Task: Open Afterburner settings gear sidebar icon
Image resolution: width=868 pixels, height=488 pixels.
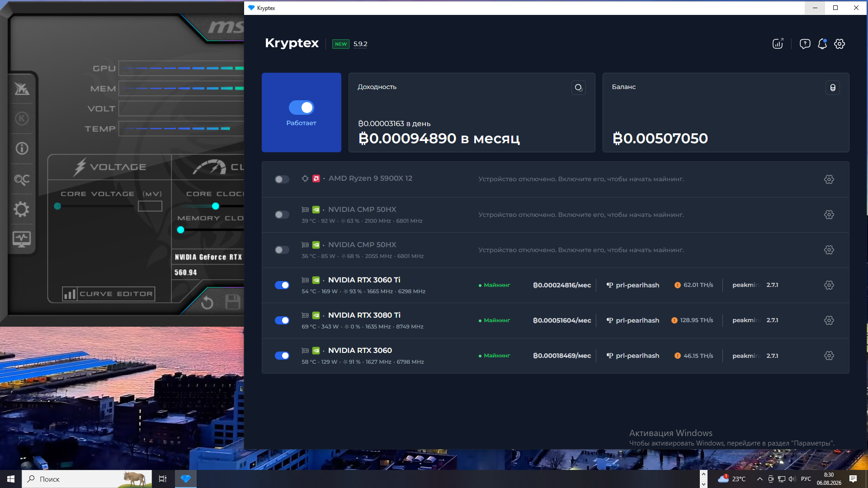Action: pyautogui.click(x=21, y=209)
